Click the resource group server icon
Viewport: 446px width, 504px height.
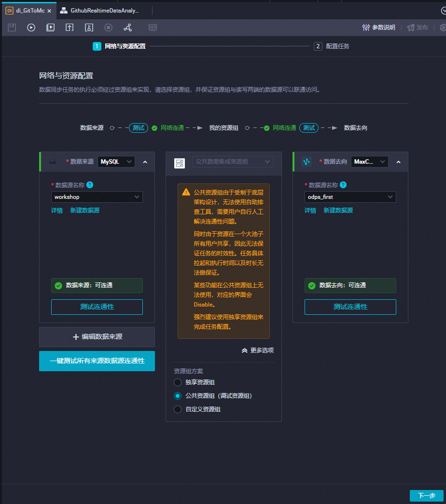[179, 163]
